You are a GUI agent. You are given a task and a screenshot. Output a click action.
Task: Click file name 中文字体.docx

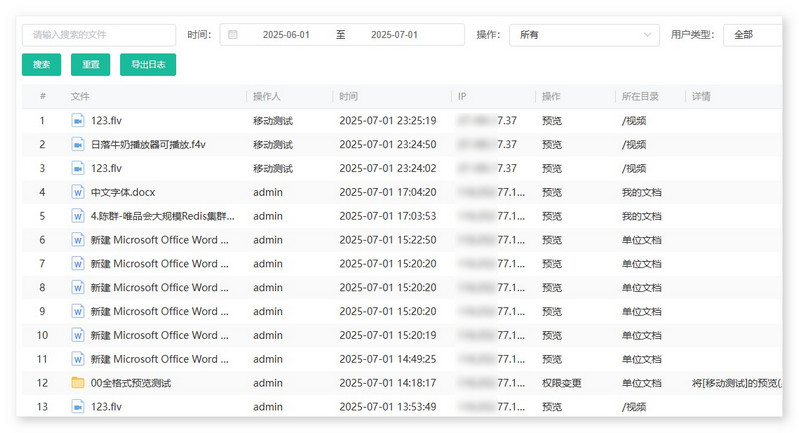coord(123,192)
